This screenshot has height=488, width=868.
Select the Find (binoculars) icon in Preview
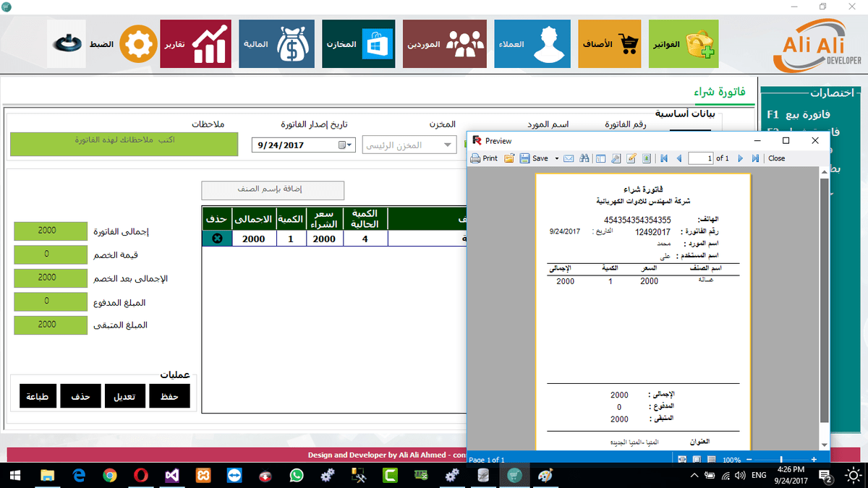pos(584,158)
